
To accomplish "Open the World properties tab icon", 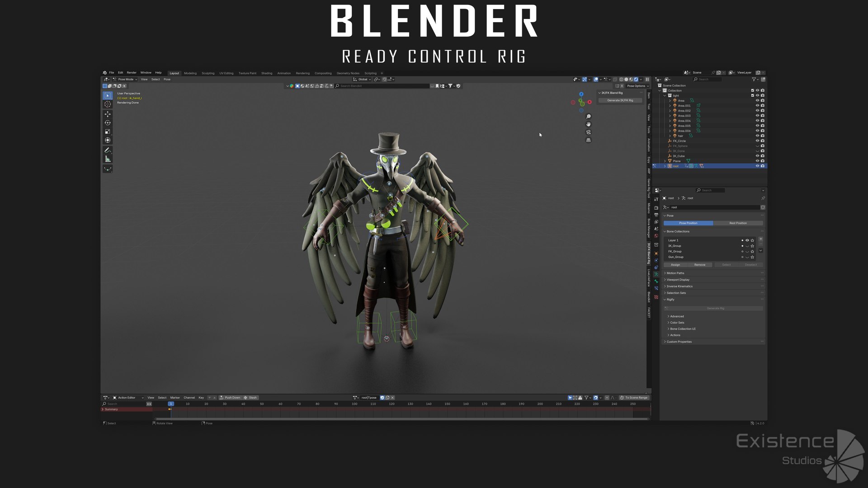I will coord(656,236).
